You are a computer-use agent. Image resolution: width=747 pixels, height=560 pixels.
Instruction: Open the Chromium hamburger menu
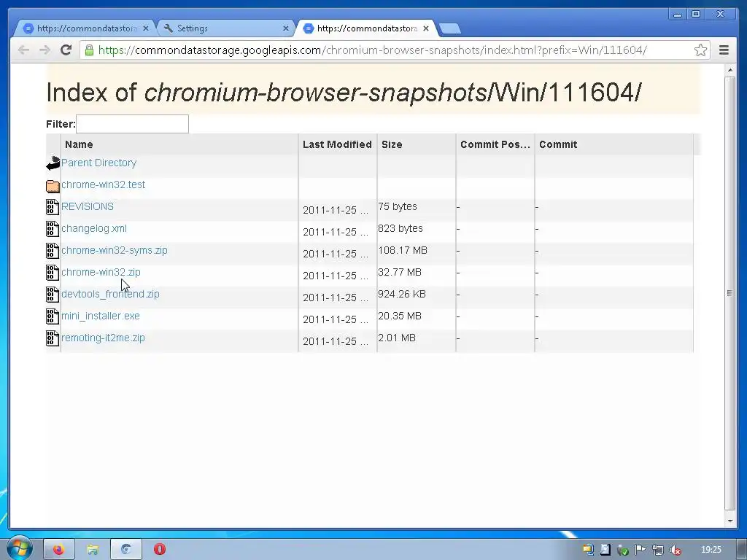coord(724,50)
